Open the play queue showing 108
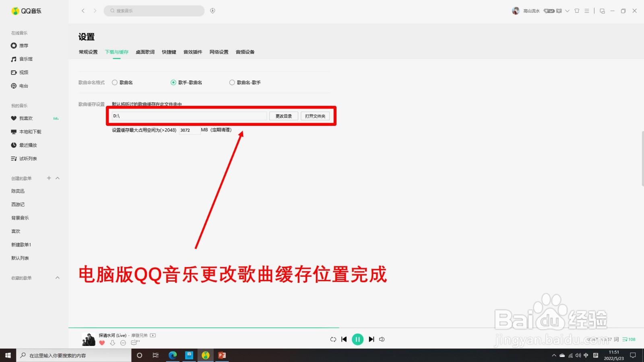Screen dimensions: 644x362 pos(629,339)
